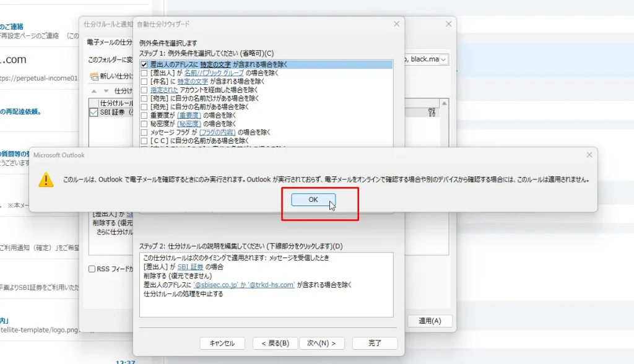Click OK in the Microsoft Outlook warning
Screen dimensions: 634x364
click(313, 199)
